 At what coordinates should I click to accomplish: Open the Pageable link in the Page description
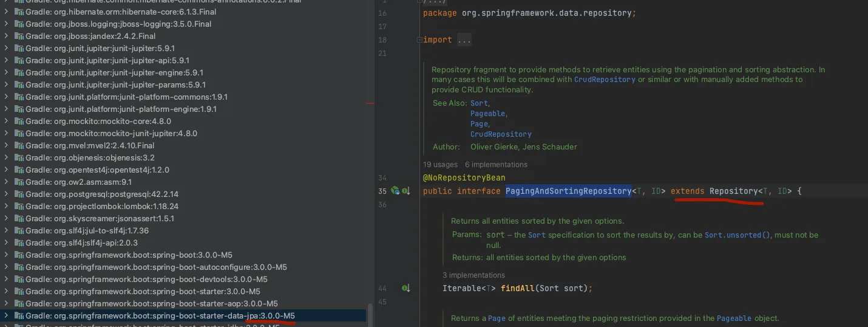(x=734, y=318)
